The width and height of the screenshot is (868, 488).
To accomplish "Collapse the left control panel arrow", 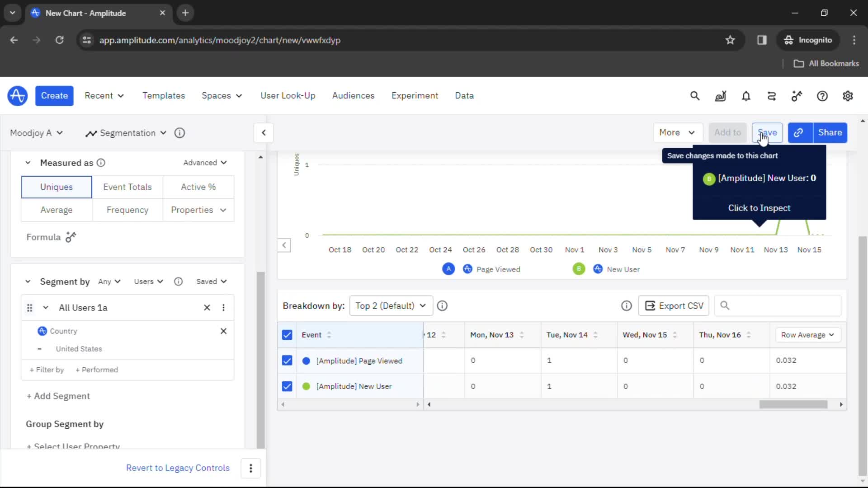I will click(264, 133).
